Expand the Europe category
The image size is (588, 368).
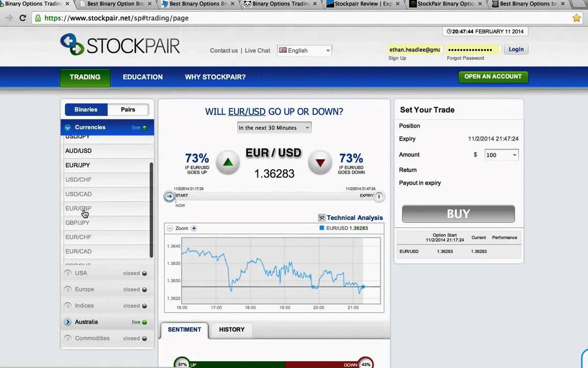(107, 289)
